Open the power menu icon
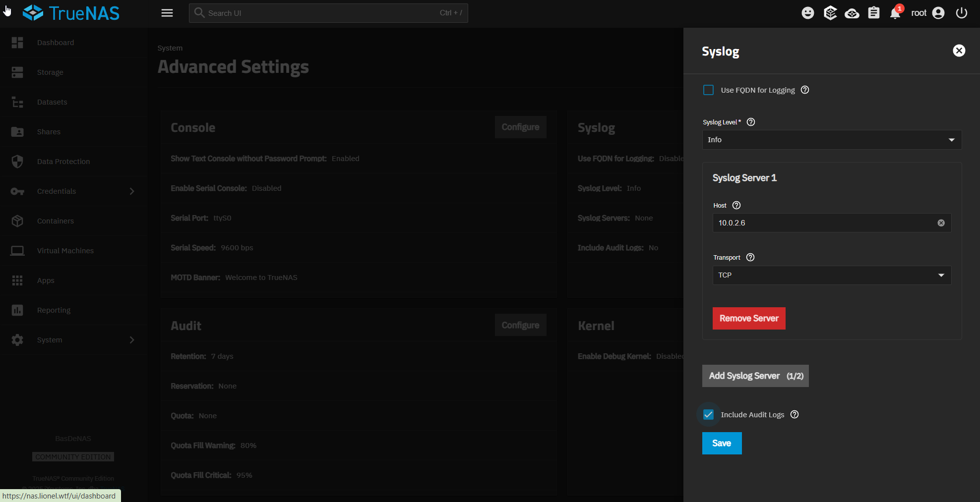 961,13
